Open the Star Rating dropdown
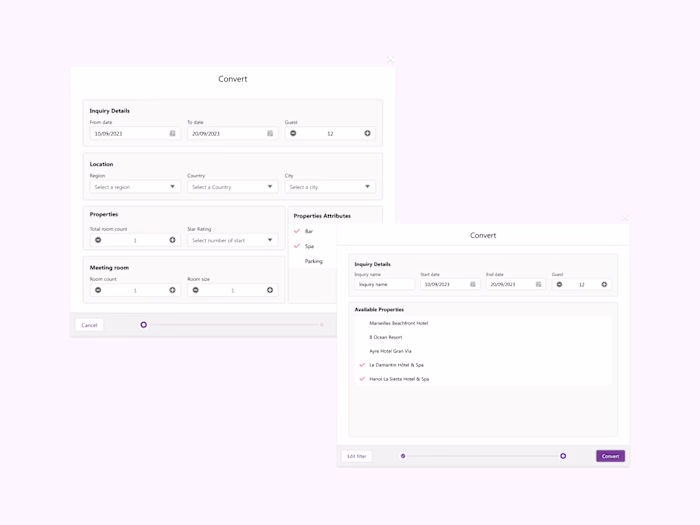The image size is (700, 525). point(233,240)
